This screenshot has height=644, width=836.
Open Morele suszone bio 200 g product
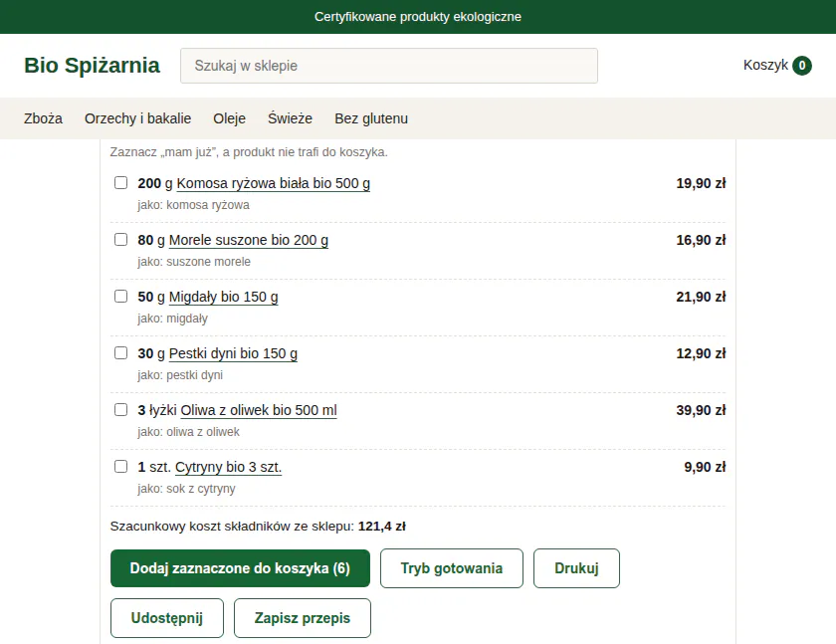coord(249,241)
